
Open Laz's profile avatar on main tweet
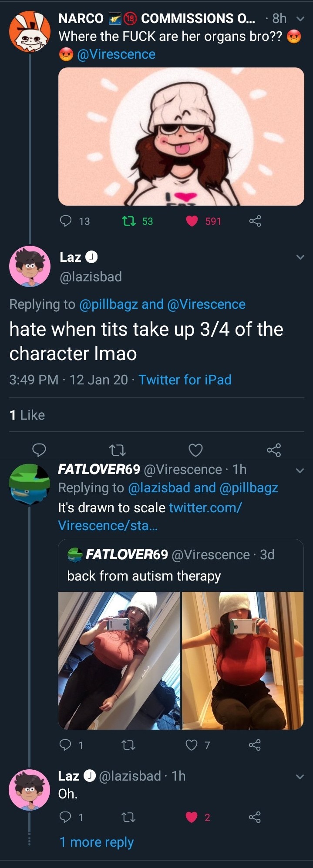pos(30,266)
